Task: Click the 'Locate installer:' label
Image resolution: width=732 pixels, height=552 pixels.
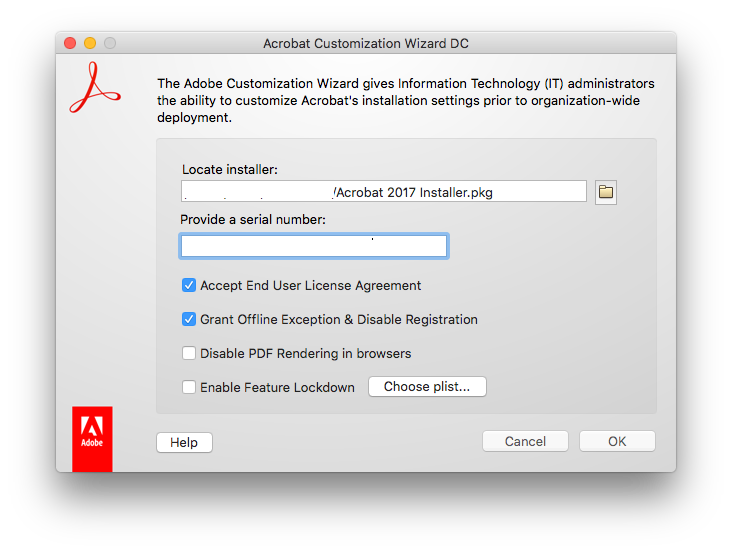Action: 230,170
